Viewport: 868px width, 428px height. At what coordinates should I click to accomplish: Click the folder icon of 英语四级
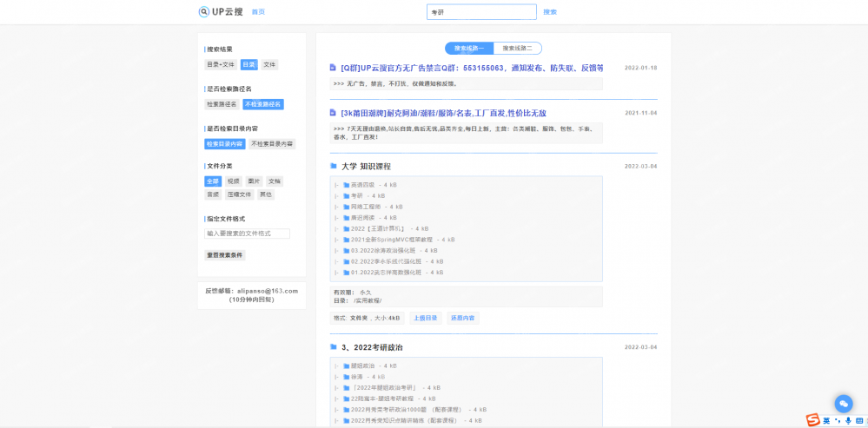[347, 185]
